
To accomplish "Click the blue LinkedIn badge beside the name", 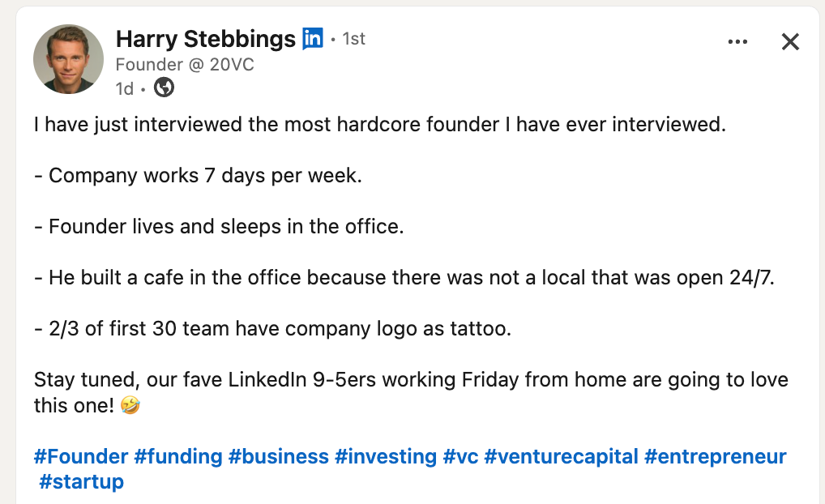I will [313, 38].
